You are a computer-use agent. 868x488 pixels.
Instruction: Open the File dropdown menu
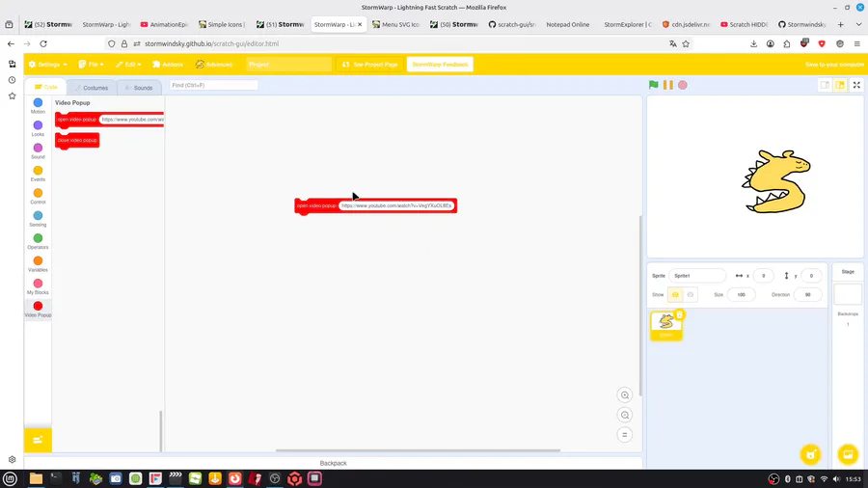click(91, 65)
